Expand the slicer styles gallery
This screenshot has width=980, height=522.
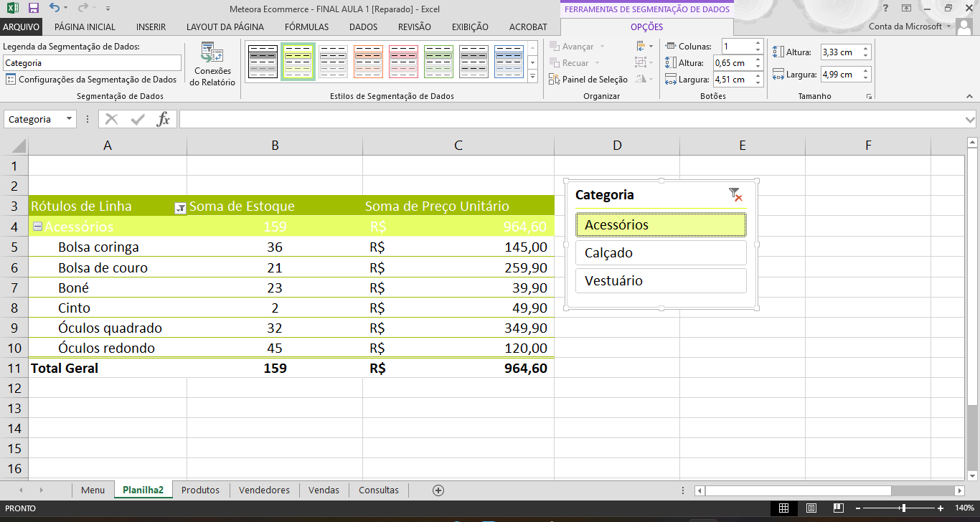tap(532, 75)
